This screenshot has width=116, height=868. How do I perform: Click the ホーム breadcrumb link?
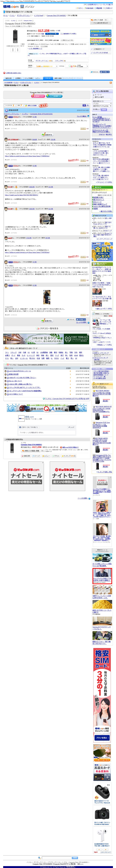pyautogui.click(x=5, y=15)
